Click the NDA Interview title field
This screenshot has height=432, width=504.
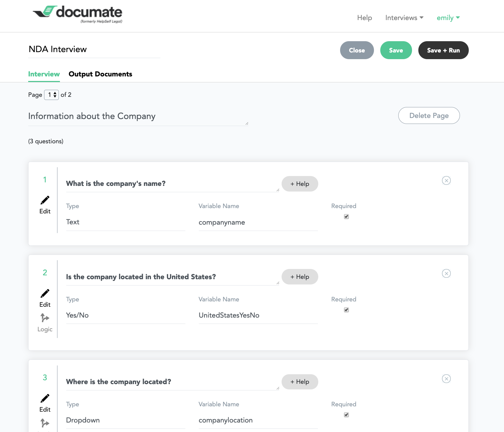pyautogui.click(x=94, y=49)
